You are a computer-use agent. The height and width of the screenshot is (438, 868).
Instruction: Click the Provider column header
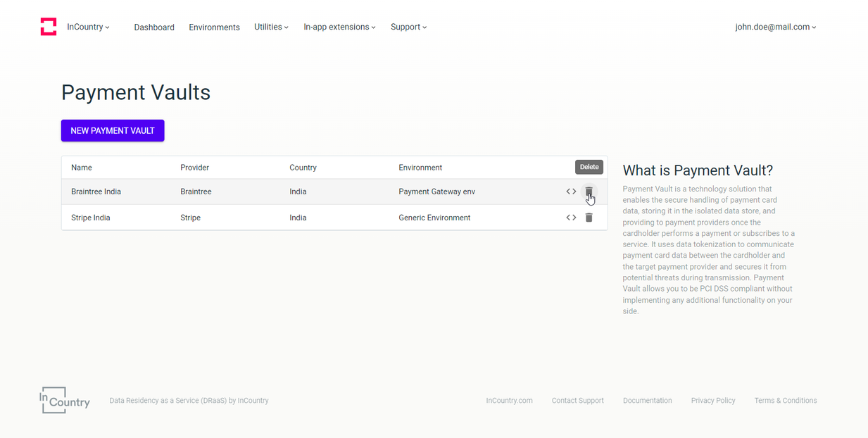(194, 168)
